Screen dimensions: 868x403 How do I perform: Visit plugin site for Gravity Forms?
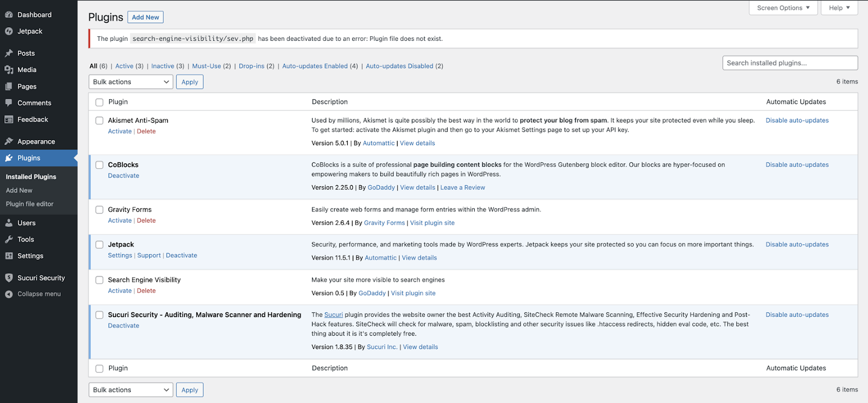tap(432, 223)
